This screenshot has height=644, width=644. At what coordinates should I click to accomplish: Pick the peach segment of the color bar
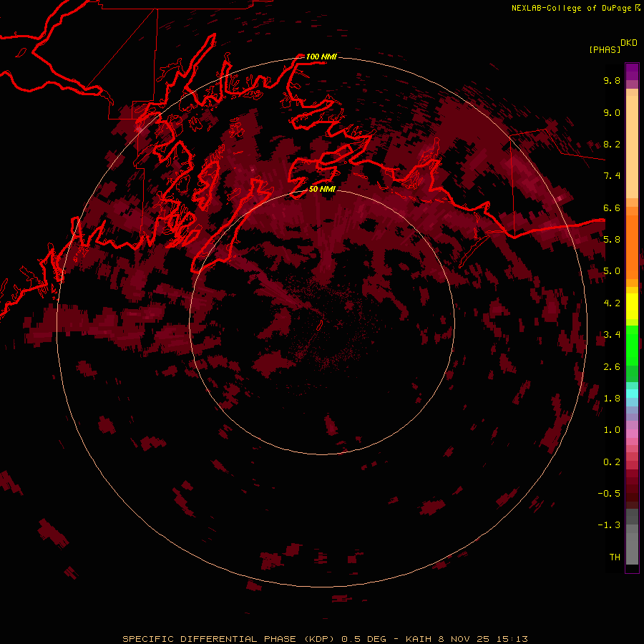(x=632, y=147)
